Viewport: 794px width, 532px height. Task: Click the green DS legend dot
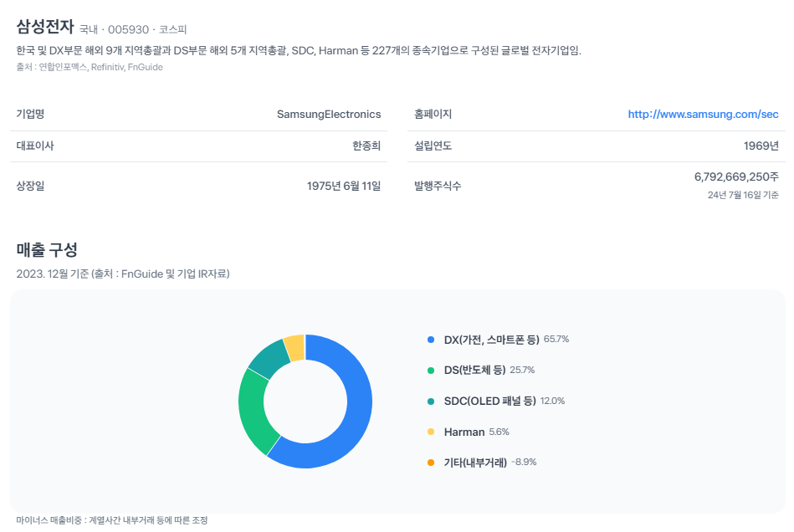click(431, 371)
